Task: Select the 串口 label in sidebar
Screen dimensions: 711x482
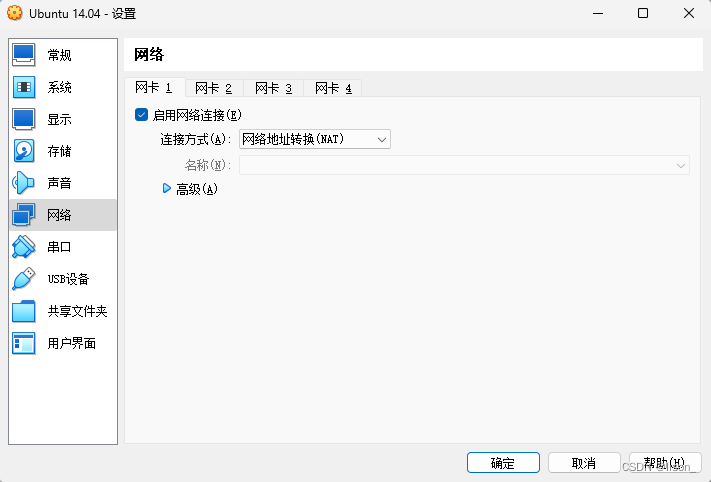Action: coord(59,247)
